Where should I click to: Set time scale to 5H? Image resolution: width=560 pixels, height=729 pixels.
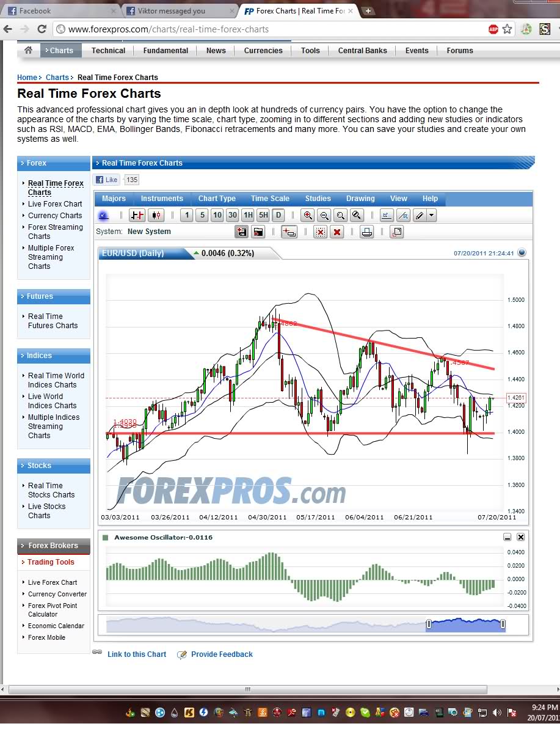tap(263, 215)
